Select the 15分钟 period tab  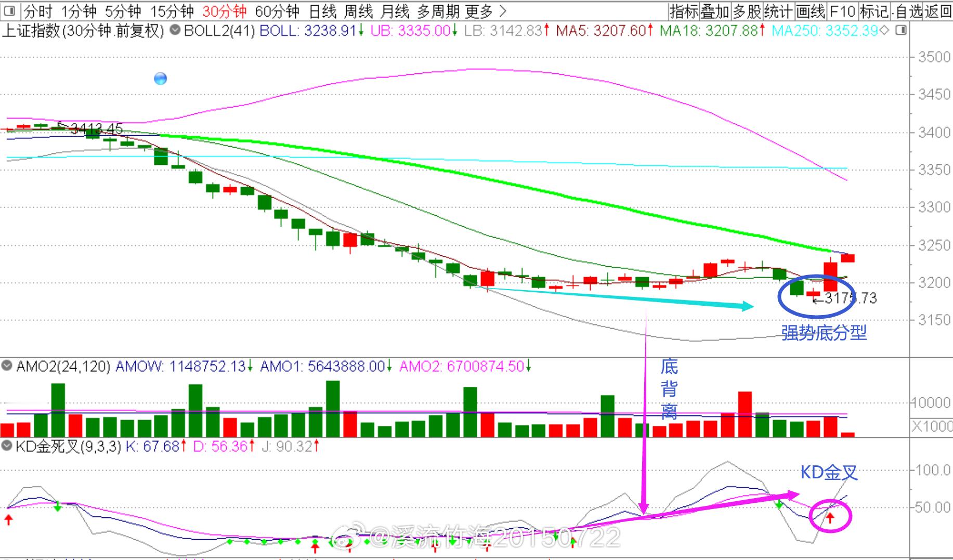(x=172, y=11)
